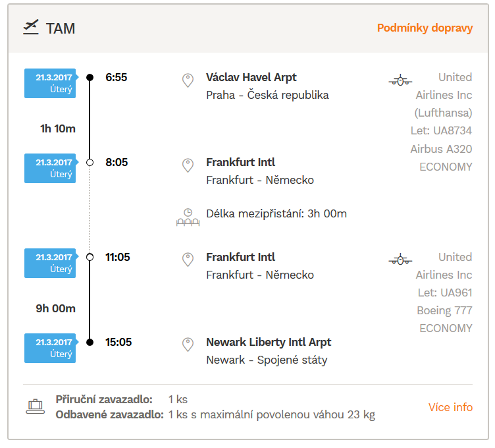Click the location pin next to Václav Havel Arpt

[x=188, y=80]
